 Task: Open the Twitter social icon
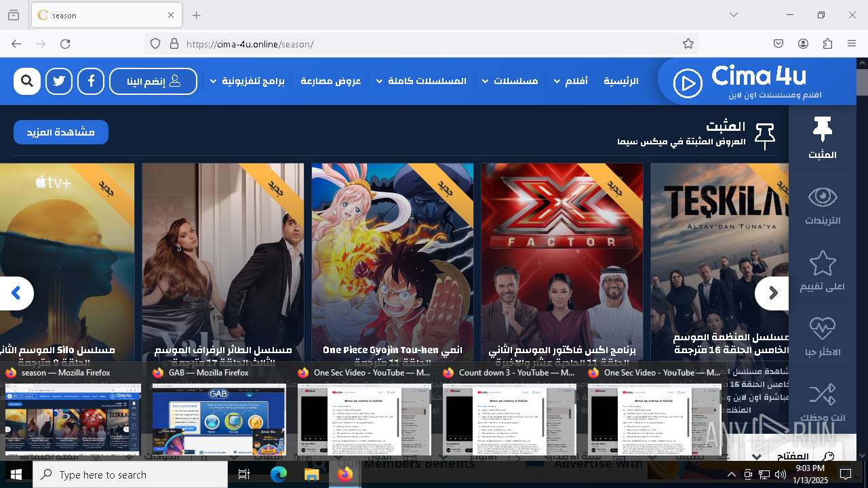(x=59, y=81)
